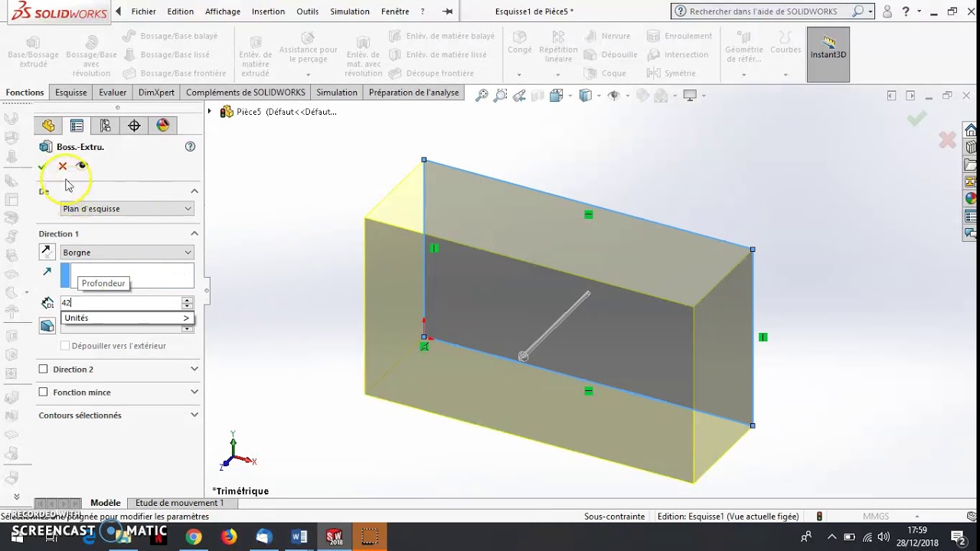Cancel via the graphics-area red X

click(x=947, y=140)
